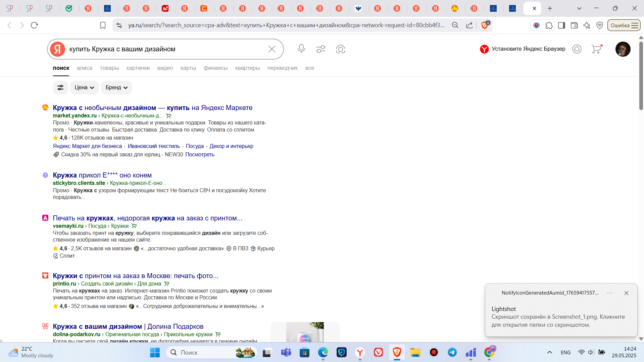
Task: Click the ENG language indicator
Action: pyautogui.click(x=565, y=352)
